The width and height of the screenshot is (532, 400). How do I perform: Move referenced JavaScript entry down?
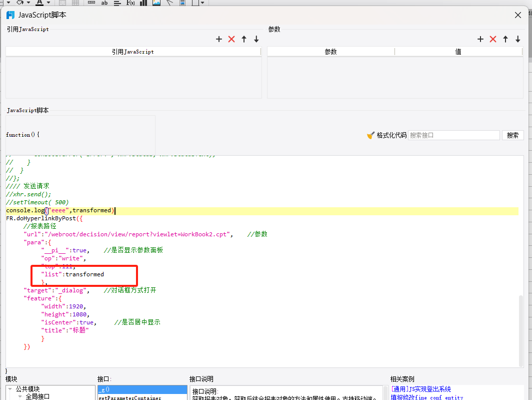[x=256, y=39]
